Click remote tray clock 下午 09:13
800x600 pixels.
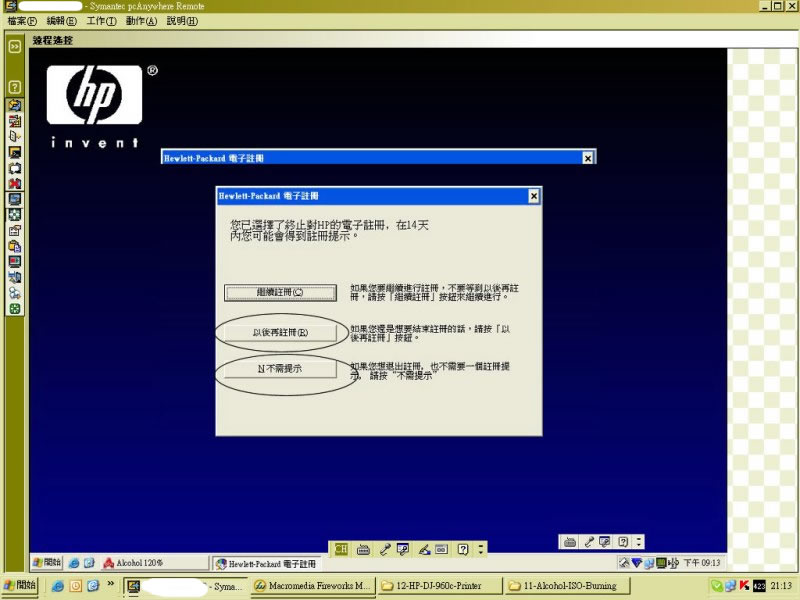pos(702,563)
